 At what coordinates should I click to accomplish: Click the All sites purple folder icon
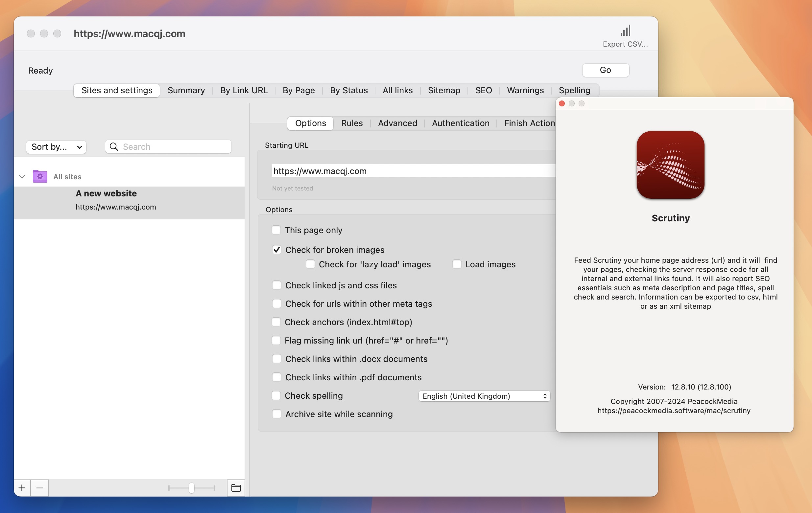[x=40, y=176]
